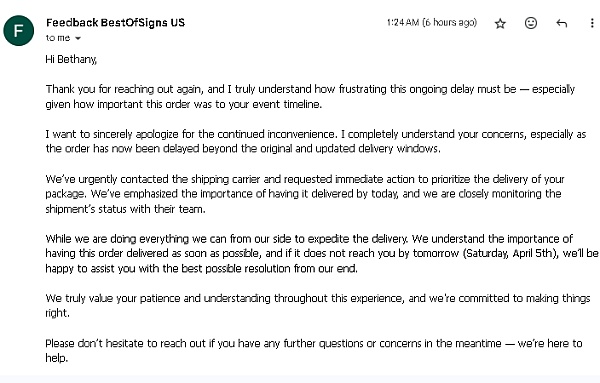This screenshot has width=600, height=383.
Task: Click the 1:24 AM timestamp
Action: pos(432,23)
